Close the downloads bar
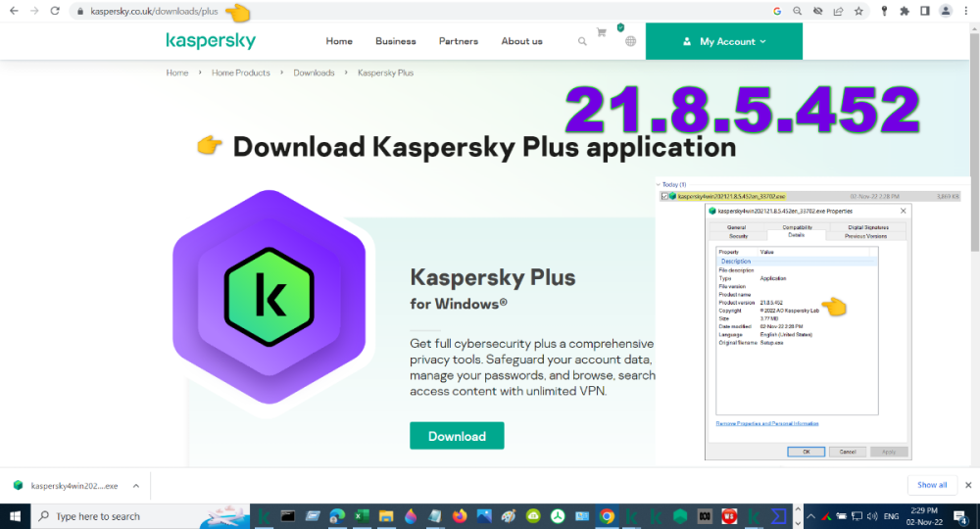Screen dimensions: 980x529 pos(968,485)
